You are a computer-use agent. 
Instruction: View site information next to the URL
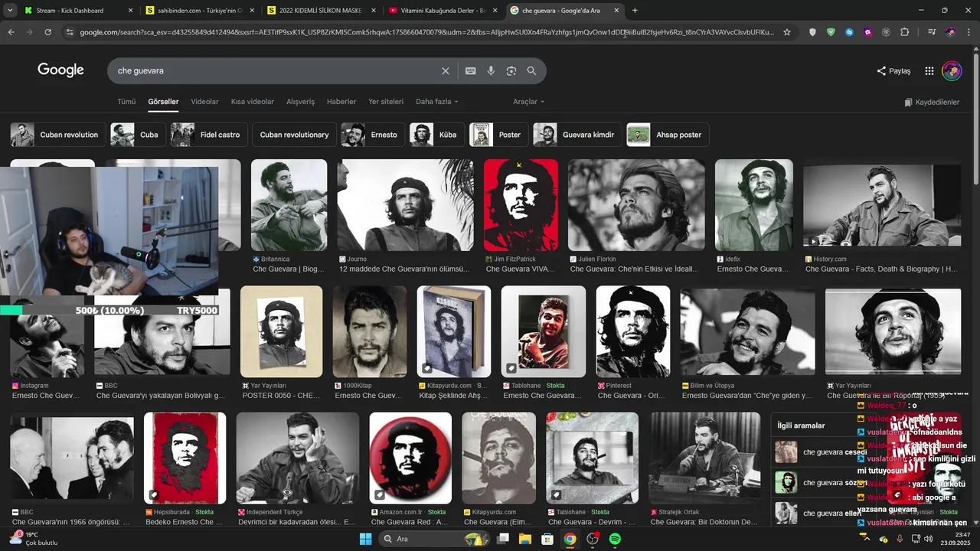(70, 32)
